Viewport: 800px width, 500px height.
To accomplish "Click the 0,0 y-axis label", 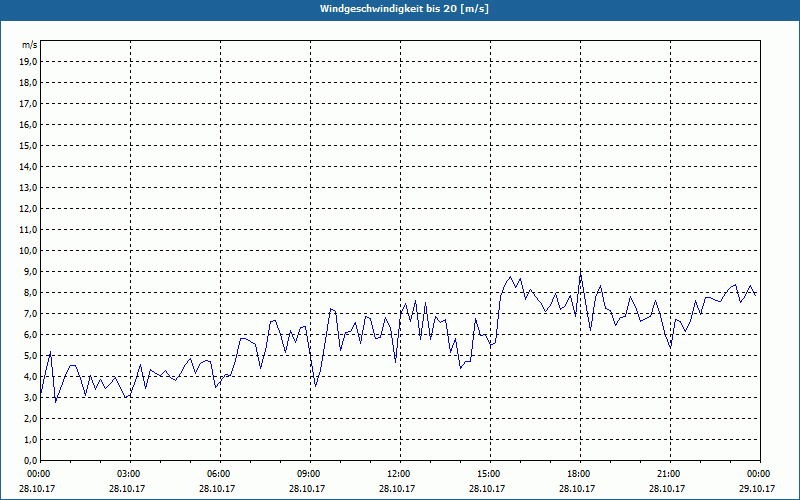I will tap(30, 460).
